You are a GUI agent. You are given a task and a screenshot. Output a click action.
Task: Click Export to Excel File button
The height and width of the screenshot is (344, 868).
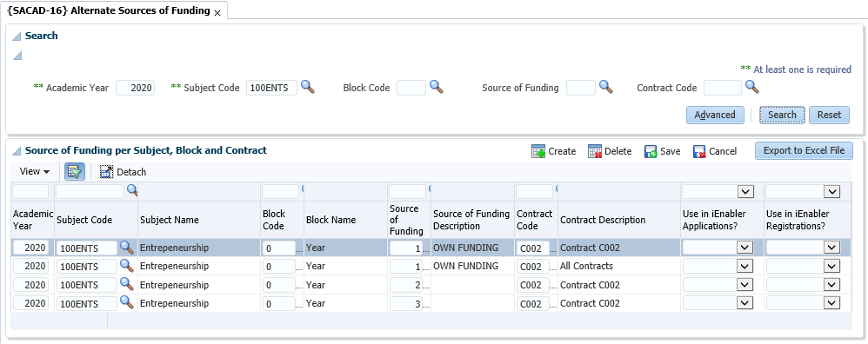805,150
